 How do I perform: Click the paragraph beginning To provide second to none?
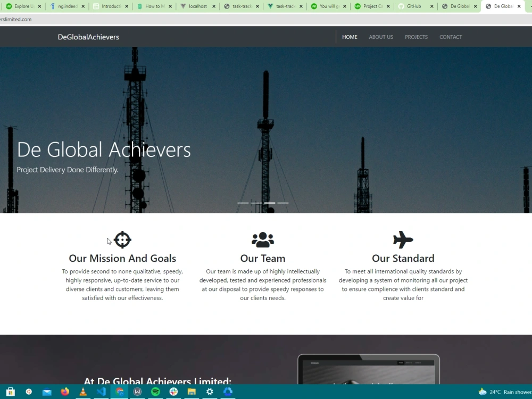[122, 285]
